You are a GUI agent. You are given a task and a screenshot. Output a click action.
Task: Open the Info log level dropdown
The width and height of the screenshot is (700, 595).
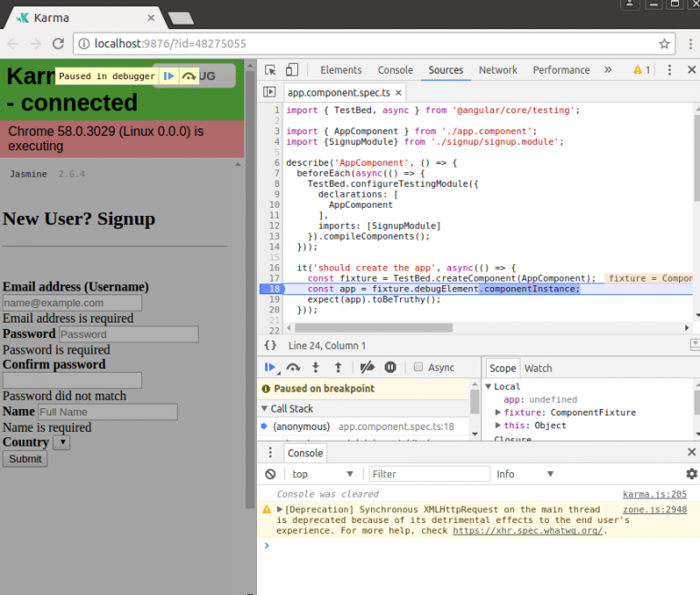tap(524, 474)
